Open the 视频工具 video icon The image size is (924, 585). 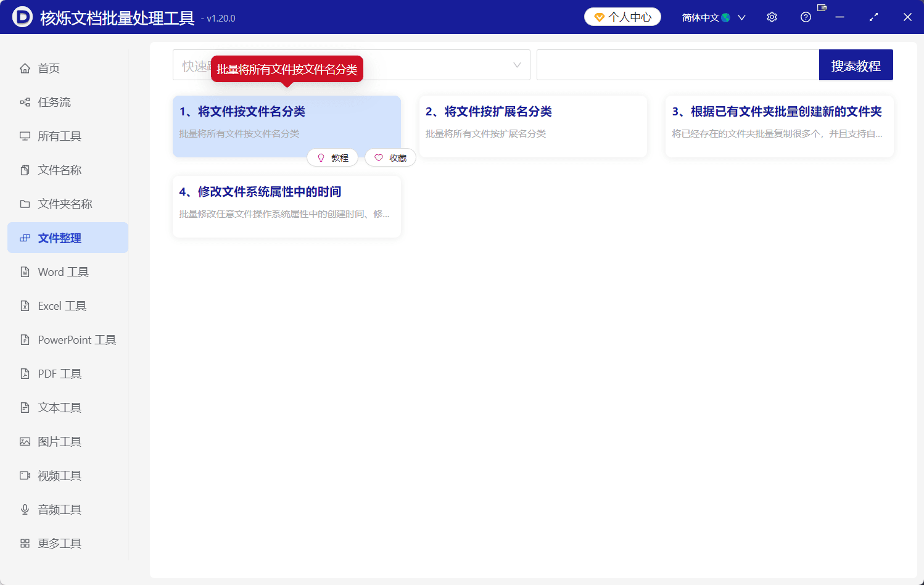click(24, 475)
